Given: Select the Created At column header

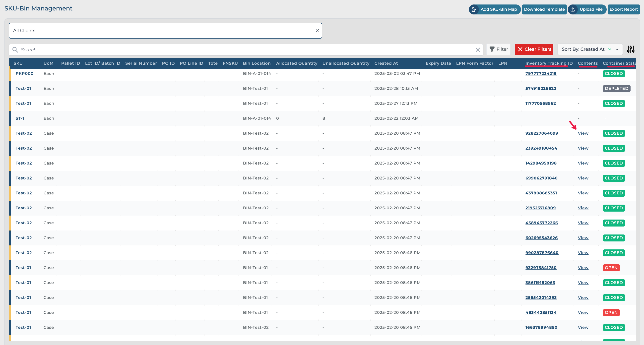Looking at the screenshot, I should [x=386, y=63].
